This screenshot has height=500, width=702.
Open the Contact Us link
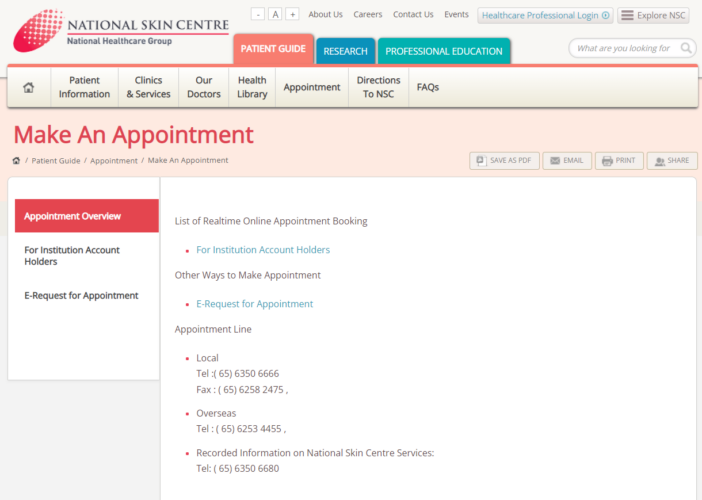[413, 14]
